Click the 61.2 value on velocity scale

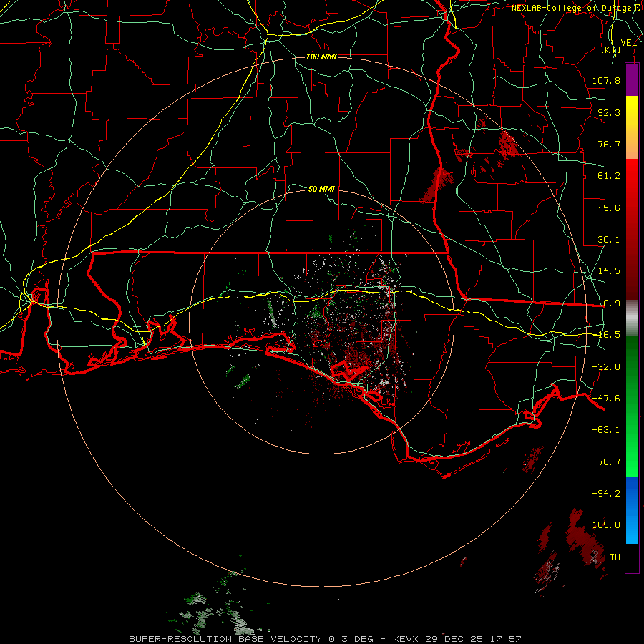click(609, 176)
